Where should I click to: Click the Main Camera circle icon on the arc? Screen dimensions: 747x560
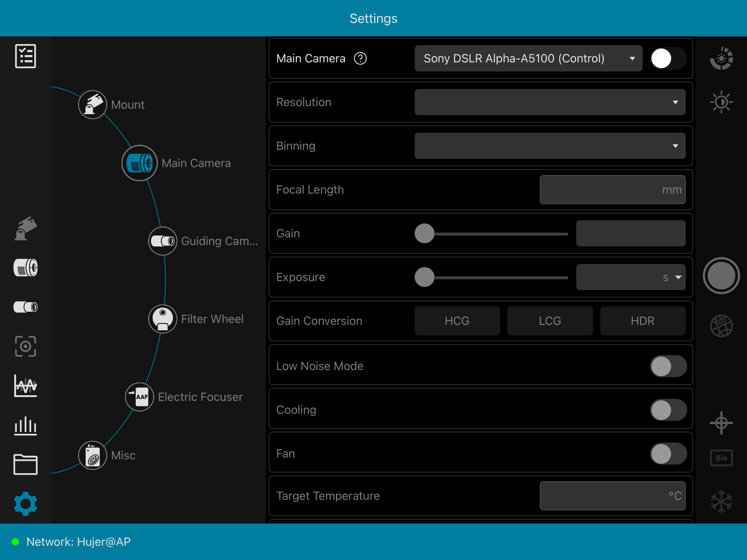point(139,163)
